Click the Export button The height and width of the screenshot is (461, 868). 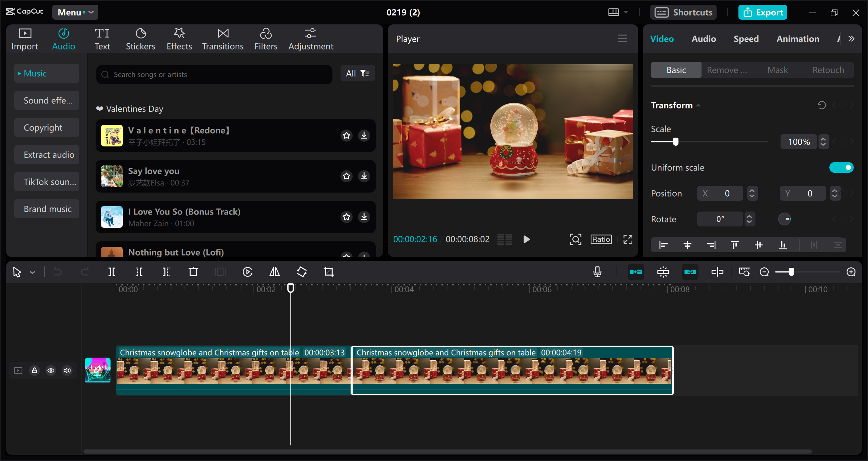pyautogui.click(x=763, y=12)
